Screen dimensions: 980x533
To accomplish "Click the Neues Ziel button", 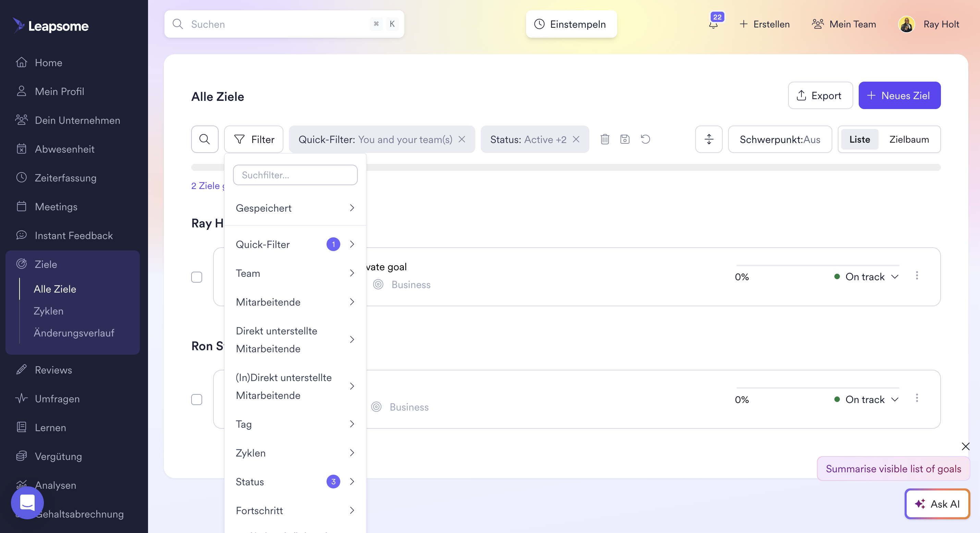I will click(x=899, y=96).
